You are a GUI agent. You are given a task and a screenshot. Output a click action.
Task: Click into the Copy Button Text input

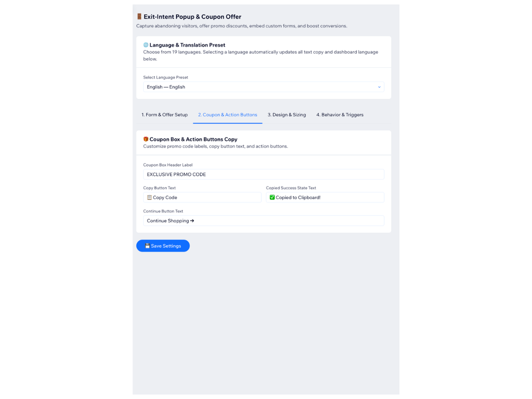tap(202, 197)
